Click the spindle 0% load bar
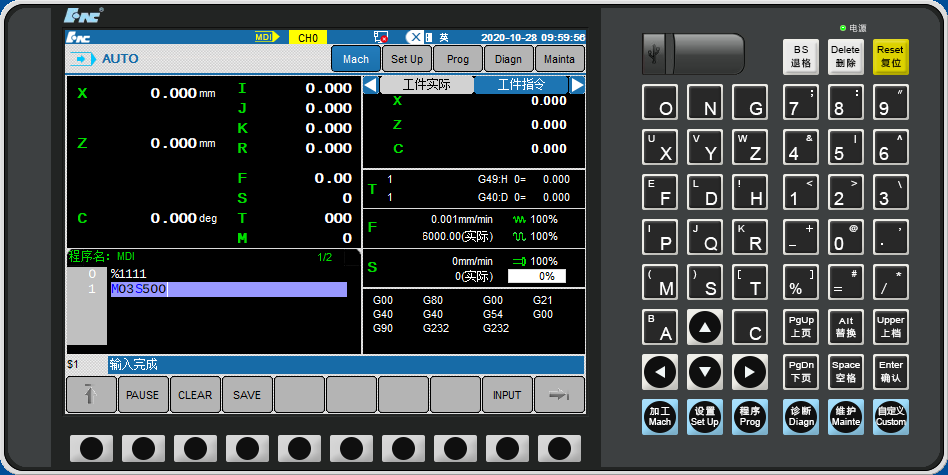The width and height of the screenshot is (948, 475). (x=537, y=276)
